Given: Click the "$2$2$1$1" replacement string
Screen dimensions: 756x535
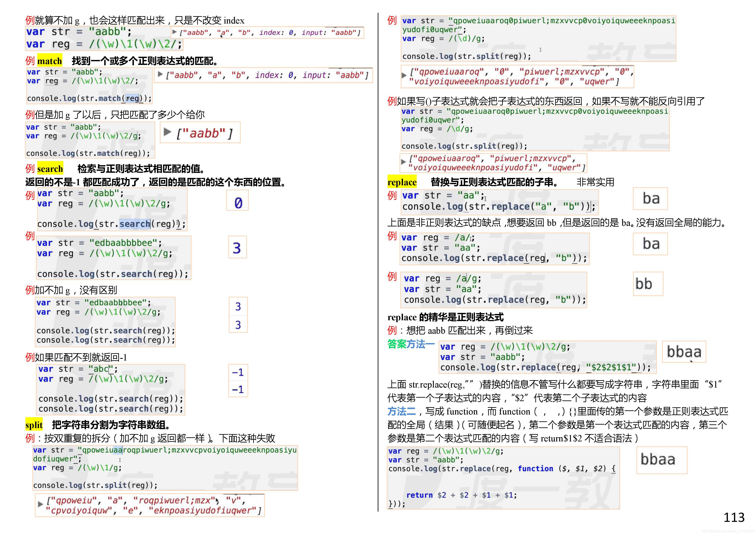Looking at the screenshot, I should tap(611, 367).
